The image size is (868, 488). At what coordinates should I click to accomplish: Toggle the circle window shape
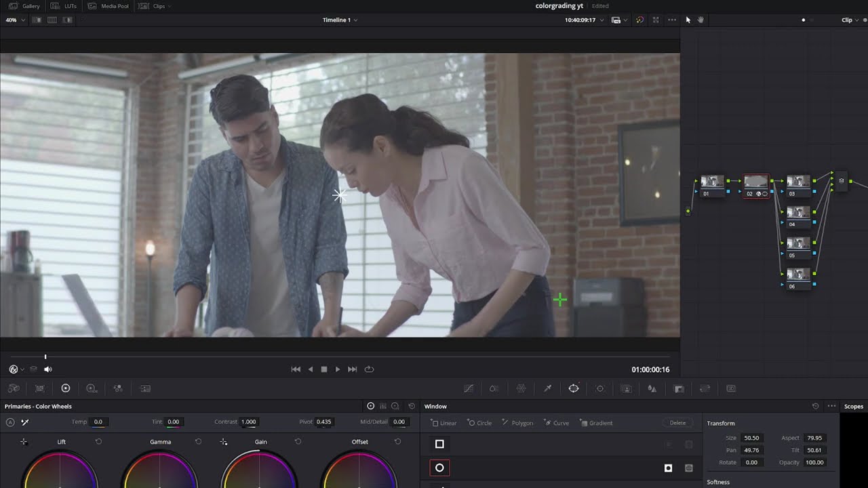[439, 468]
